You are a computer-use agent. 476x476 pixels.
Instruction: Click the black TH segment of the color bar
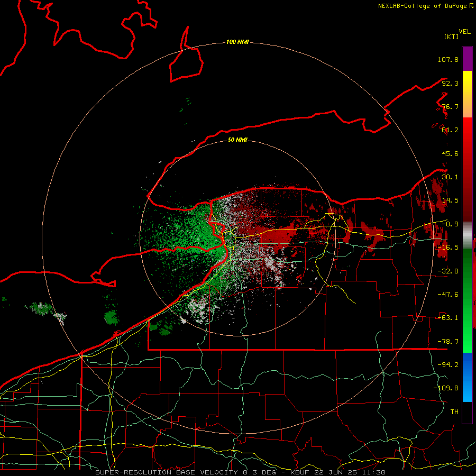pyautogui.click(x=467, y=412)
